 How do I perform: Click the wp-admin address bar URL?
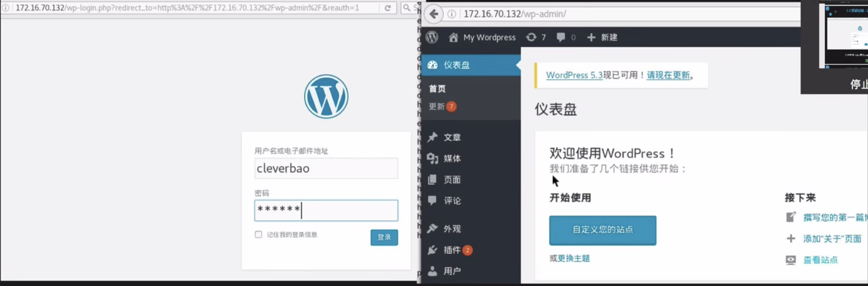pyautogui.click(x=515, y=14)
